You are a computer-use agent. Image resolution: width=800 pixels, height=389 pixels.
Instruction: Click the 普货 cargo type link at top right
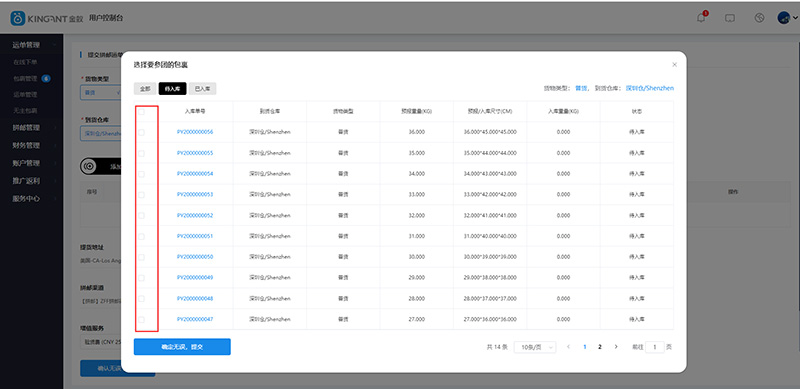pos(581,88)
